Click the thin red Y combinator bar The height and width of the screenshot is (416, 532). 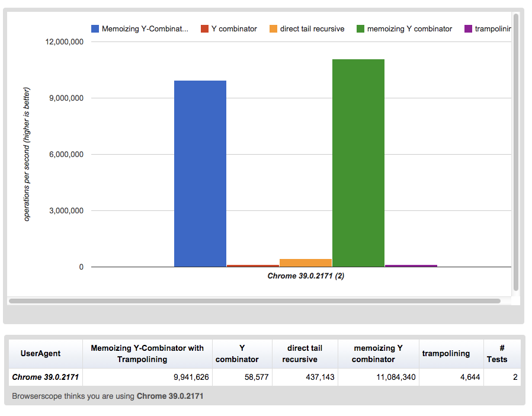click(253, 265)
